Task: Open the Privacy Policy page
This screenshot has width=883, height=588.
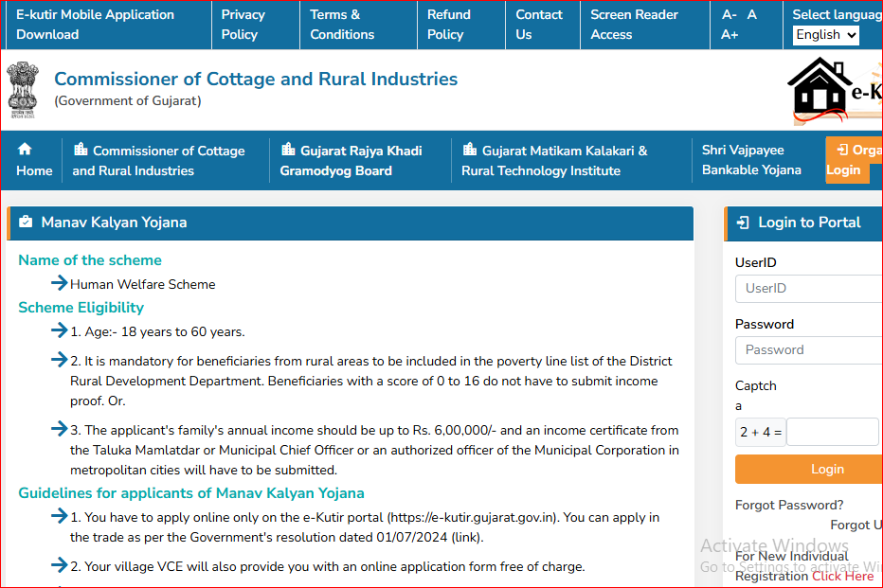Action: (x=243, y=25)
